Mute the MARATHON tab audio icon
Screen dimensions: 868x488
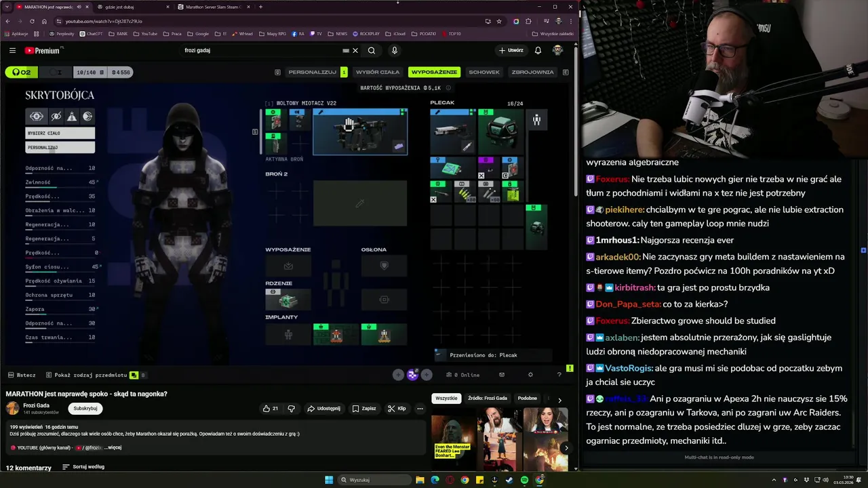coord(79,7)
